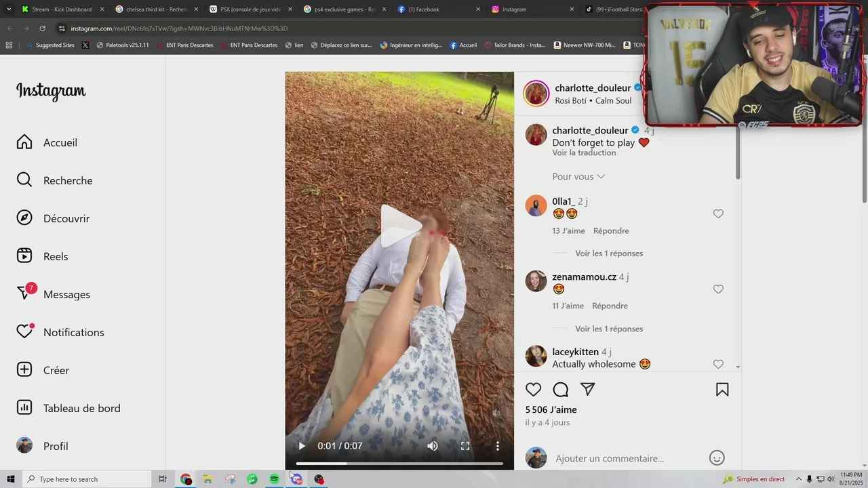Click Voir la traduction link
This screenshot has height=488, width=868.
click(x=584, y=152)
